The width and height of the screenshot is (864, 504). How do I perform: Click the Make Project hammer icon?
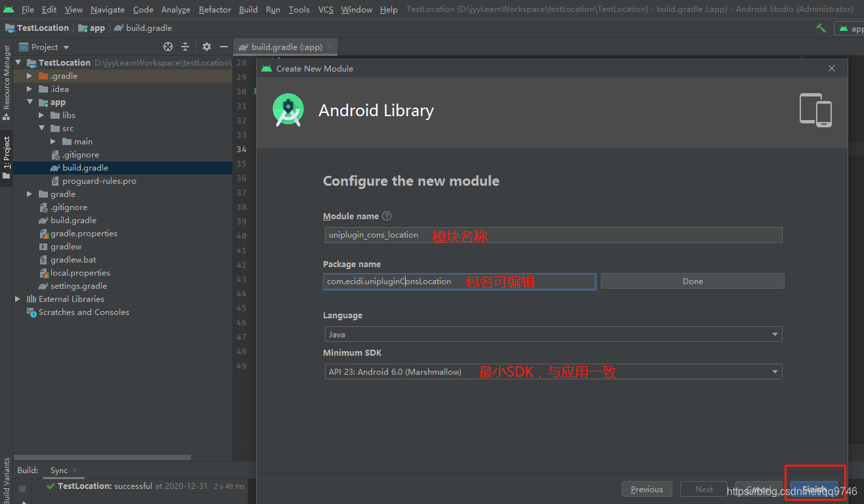point(821,28)
